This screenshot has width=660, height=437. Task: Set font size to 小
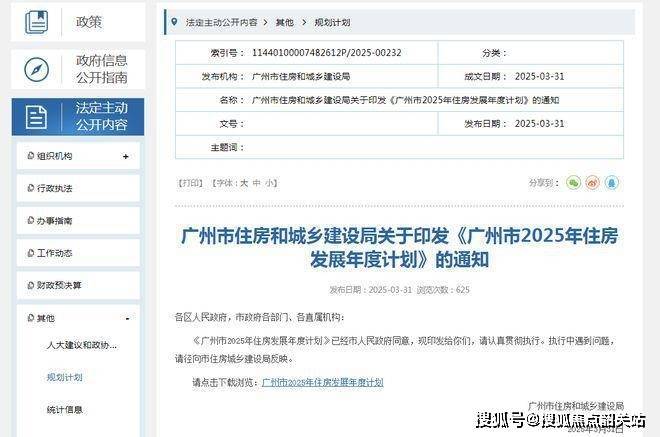[270, 183]
